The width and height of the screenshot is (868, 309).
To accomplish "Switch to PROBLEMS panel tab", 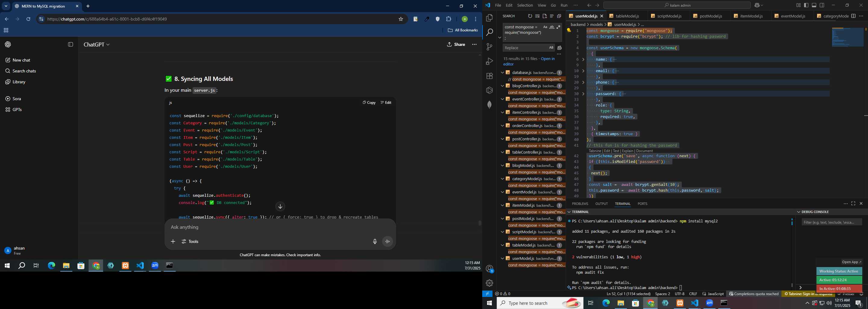I will point(580,204).
